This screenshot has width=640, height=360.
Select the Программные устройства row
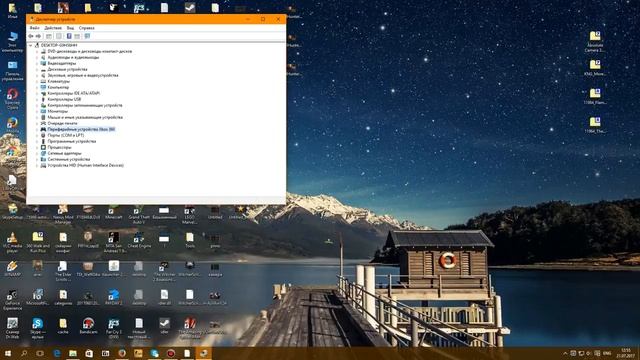tap(68, 141)
